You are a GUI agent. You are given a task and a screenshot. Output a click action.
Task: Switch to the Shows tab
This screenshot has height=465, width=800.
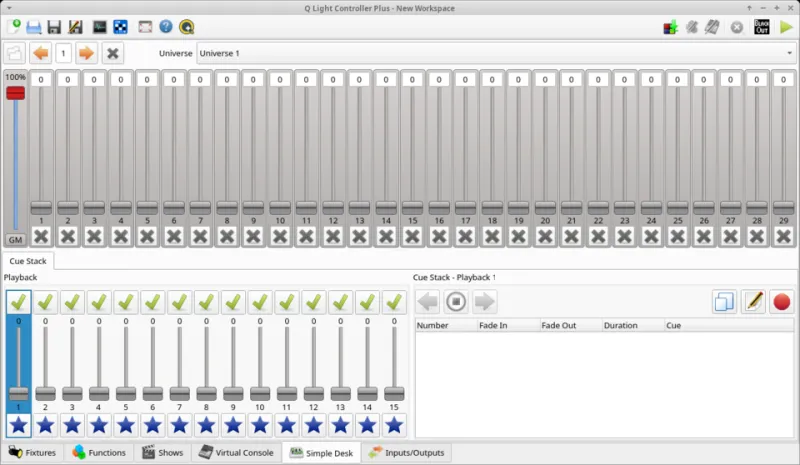(163, 452)
